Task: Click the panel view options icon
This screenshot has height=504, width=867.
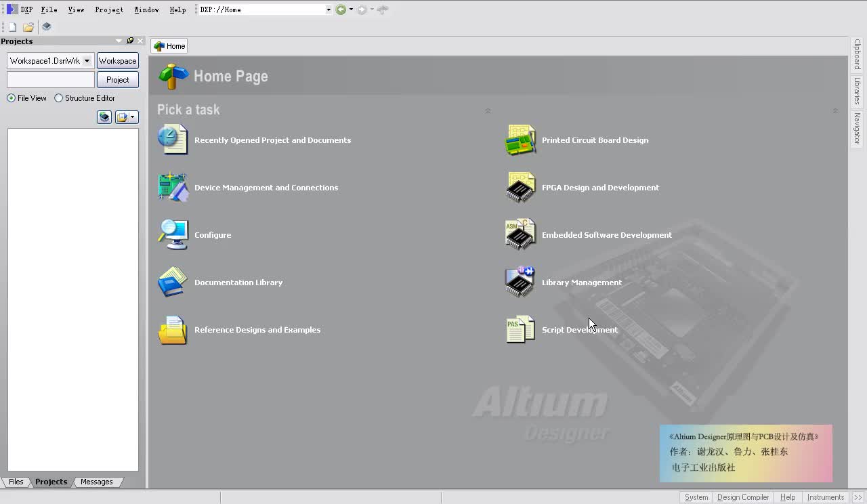Action: coord(104,117)
